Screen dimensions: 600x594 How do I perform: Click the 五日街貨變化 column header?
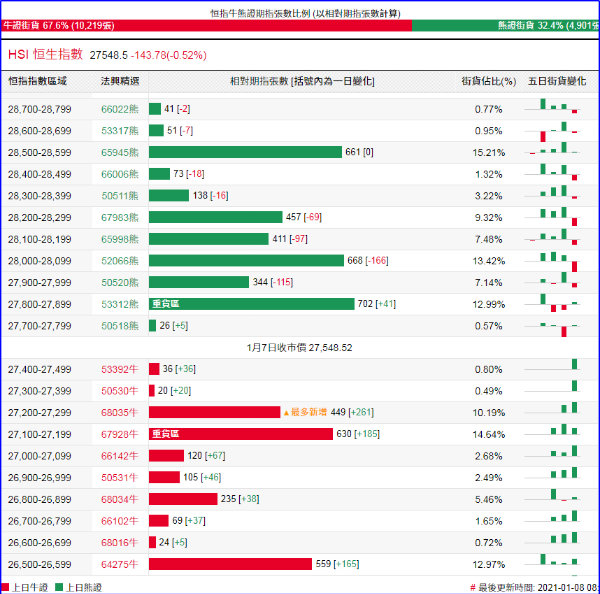pos(557,81)
